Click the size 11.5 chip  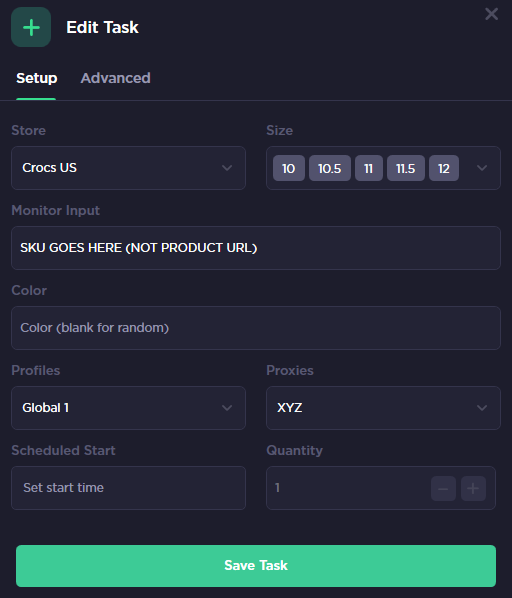(405, 168)
